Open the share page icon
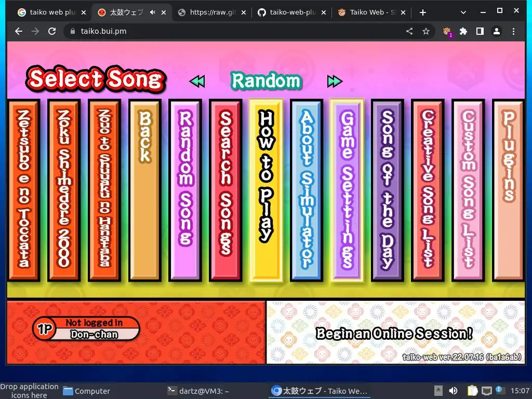532x399 pixels. 409,31
